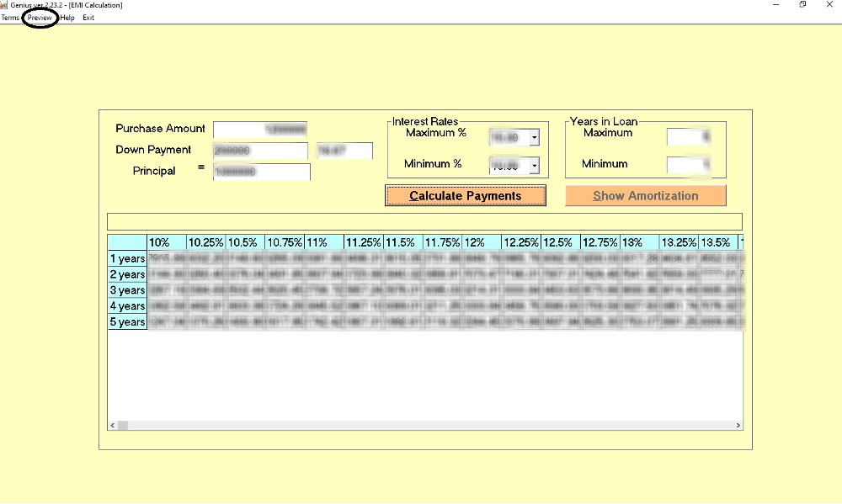The height and width of the screenshot is (504, 842).
Task: Open the Help menu
Action: [x=67, y=18]
